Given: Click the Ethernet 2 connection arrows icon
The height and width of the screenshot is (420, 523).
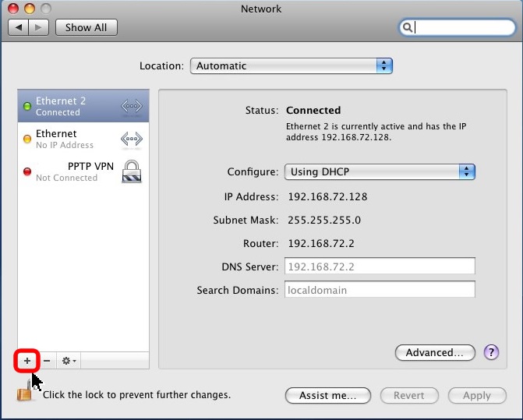Looking at the screenshot, I should pos(131,107).
